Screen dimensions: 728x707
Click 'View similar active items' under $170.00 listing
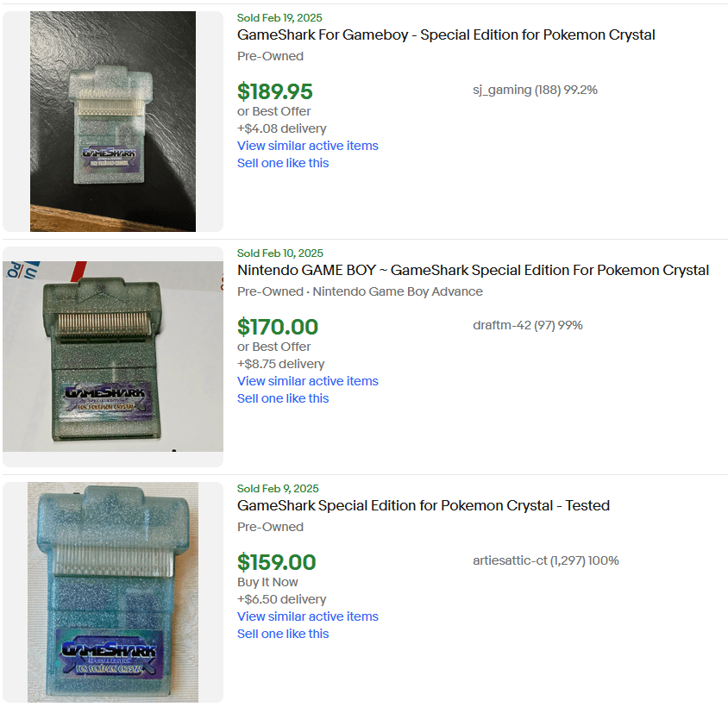pos(307,381)
